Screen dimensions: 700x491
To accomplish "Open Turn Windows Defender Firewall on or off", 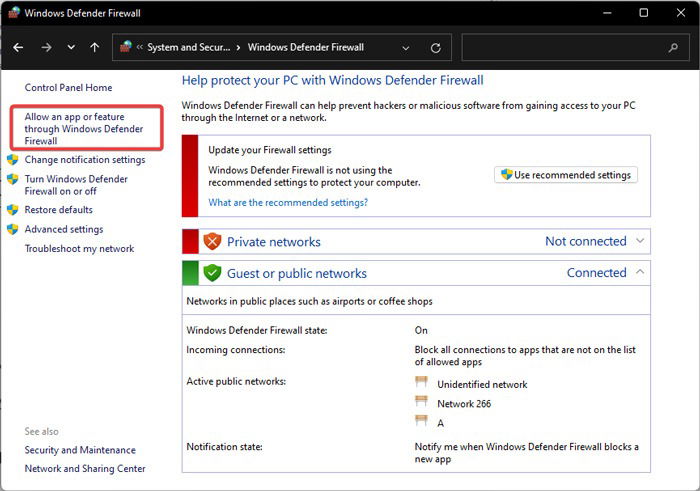I will click(76, 185).
